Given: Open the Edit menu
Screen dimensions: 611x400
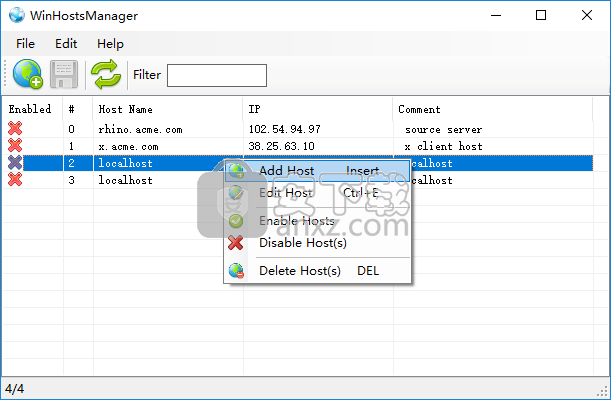Looking at the screenshot, I should pyautogui.click(x=66, y=44).
